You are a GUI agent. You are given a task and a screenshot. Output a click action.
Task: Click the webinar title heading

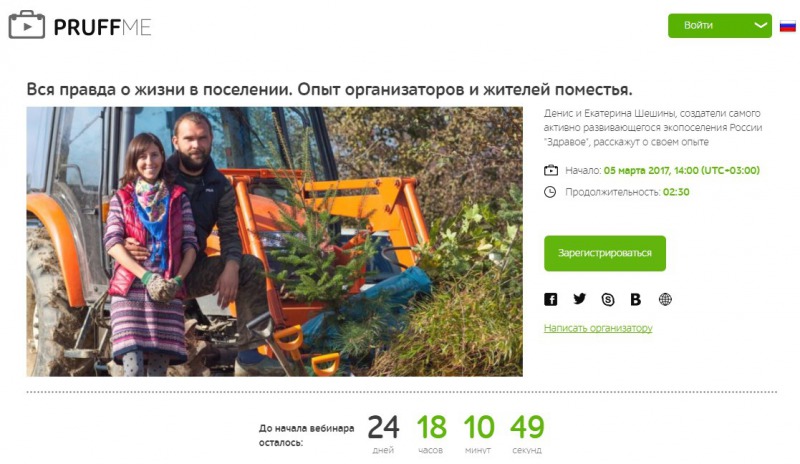(x=330, y=90)
